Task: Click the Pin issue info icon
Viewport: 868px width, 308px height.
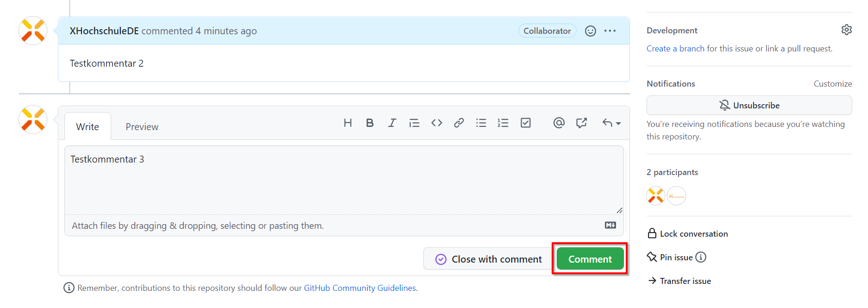Action: (701, 257)
